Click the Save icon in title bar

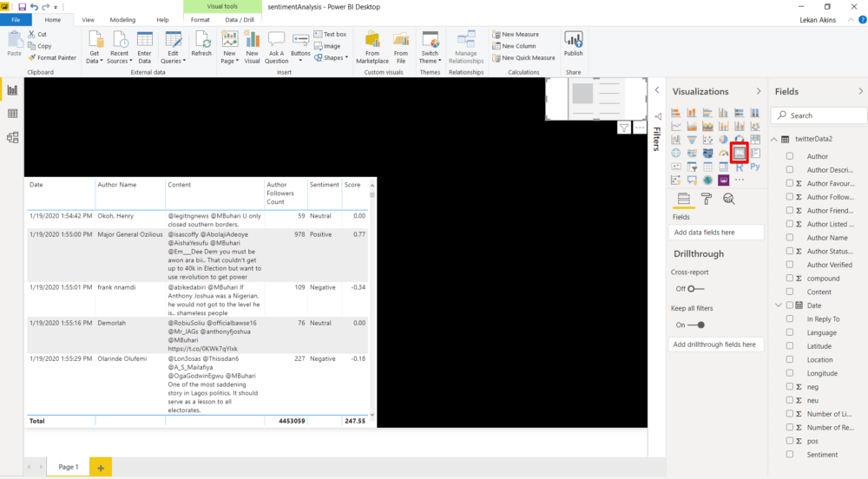[x=23, y=7]
